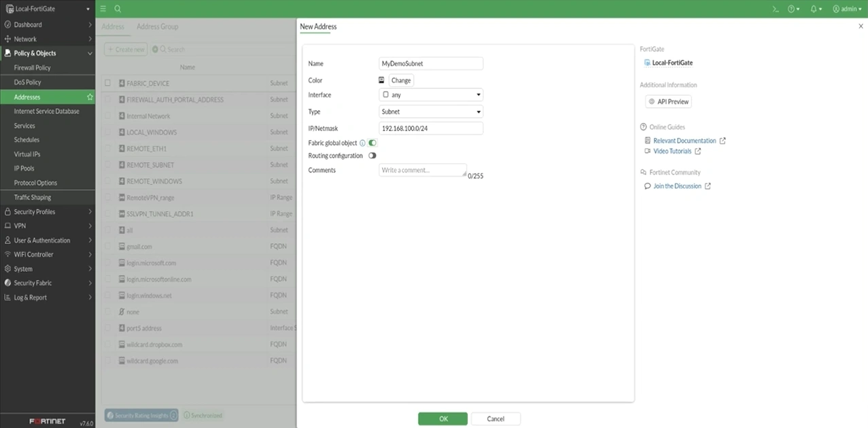Check the REMOTE_ETH1 row checkbox

point(107,148)
